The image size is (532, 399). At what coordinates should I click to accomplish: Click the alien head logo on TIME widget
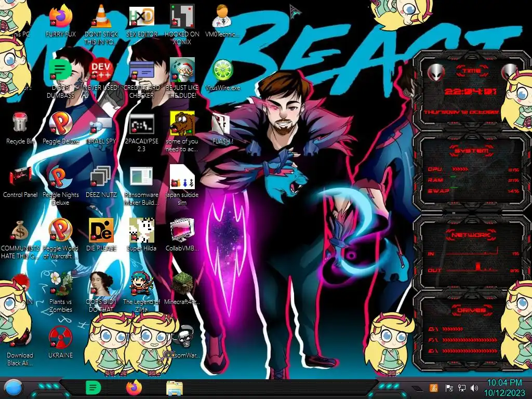[x=436, y=72]
